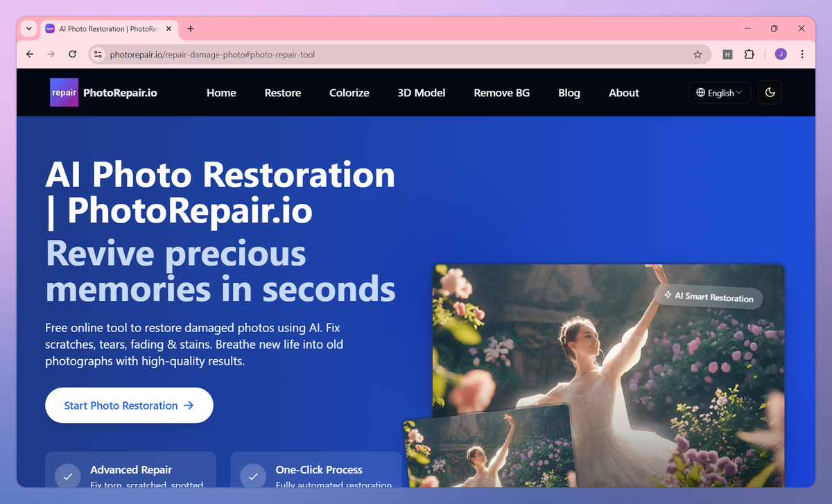Click the browser back arrow
Image resolution: width=832 pixels, height=504 pixels.
30,54
